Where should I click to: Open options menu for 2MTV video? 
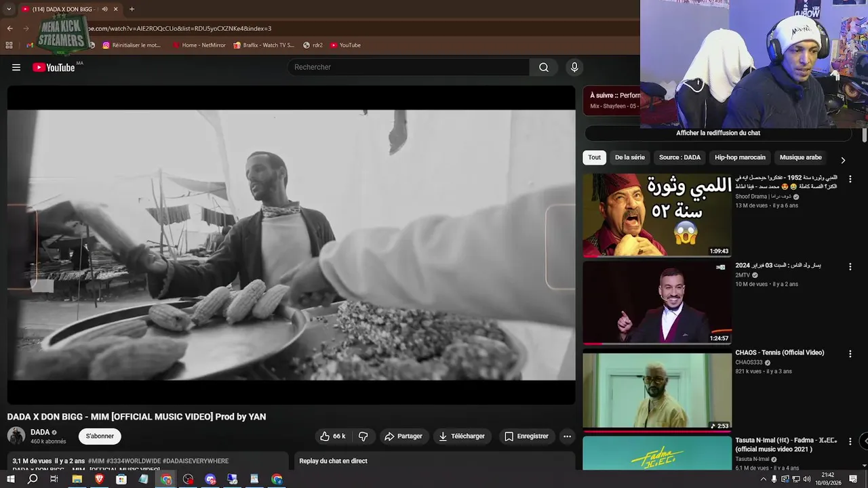click(x=850, y=267)
